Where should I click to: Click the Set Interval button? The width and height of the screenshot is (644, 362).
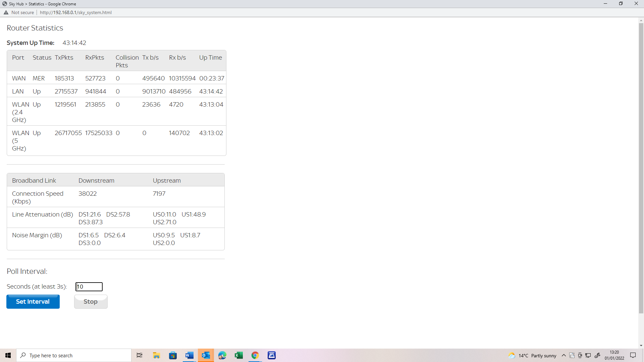[33, 301]
